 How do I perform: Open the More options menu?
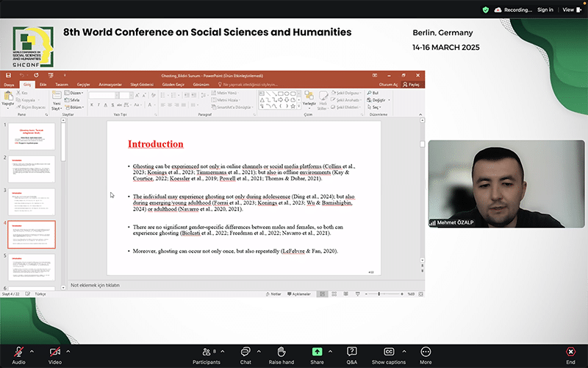(426, 352)
